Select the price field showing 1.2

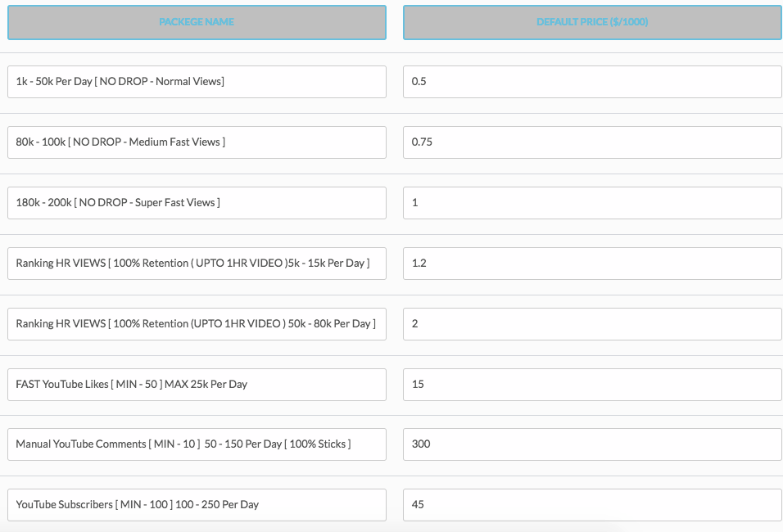(x=592, y=264)
